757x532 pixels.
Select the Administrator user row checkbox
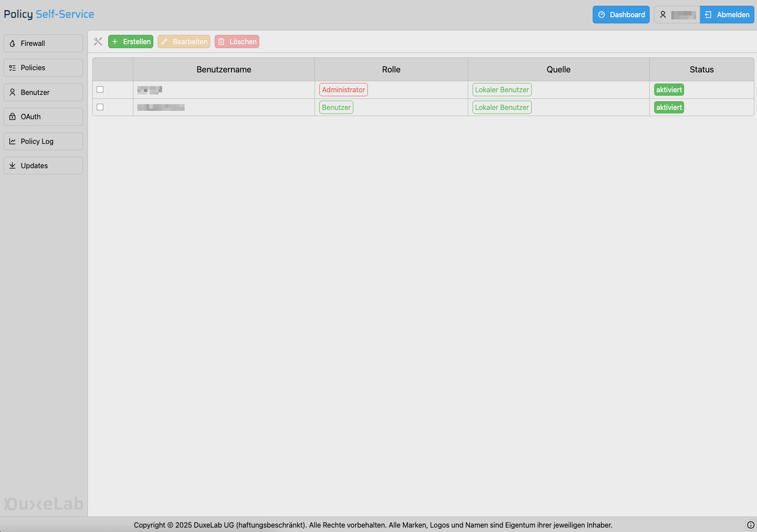[100, 90]
